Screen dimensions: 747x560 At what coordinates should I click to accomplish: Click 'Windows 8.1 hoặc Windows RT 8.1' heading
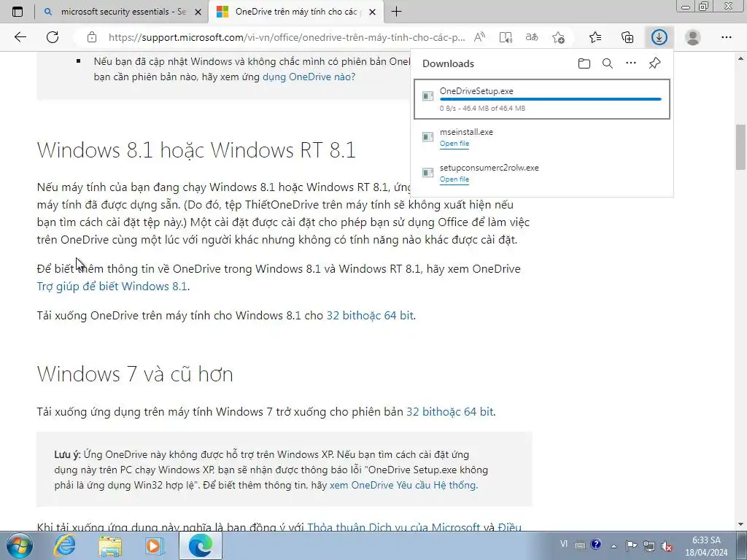pyautogui.click(x=196, y=150)
